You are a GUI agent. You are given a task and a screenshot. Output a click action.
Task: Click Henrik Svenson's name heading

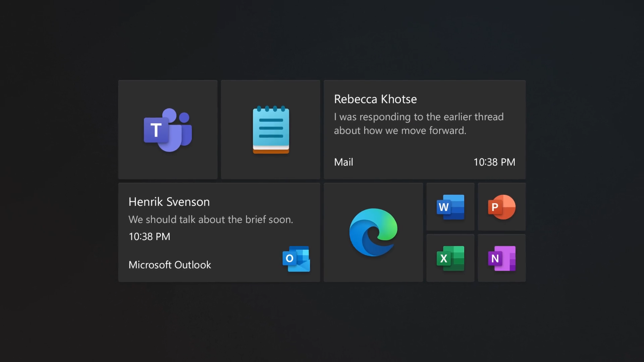169,201
